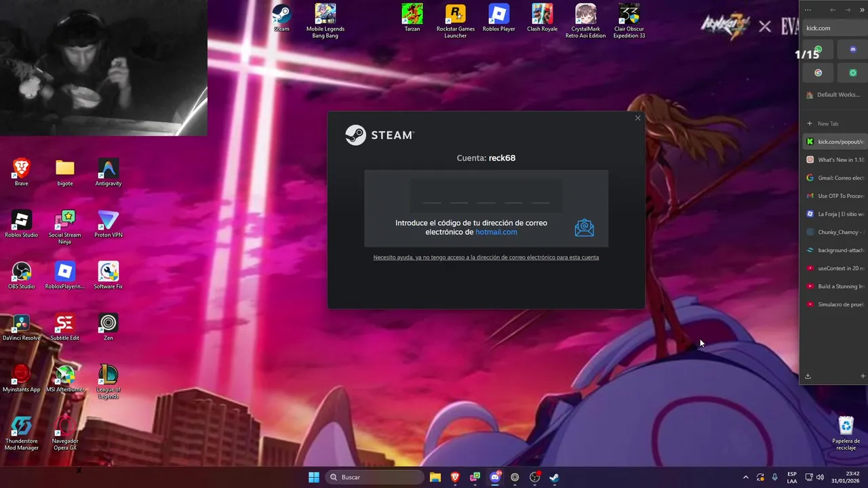This screenshot has height=488, width=868.
Task: Open Discord from the taskbar
Action: tap(495, 477)
